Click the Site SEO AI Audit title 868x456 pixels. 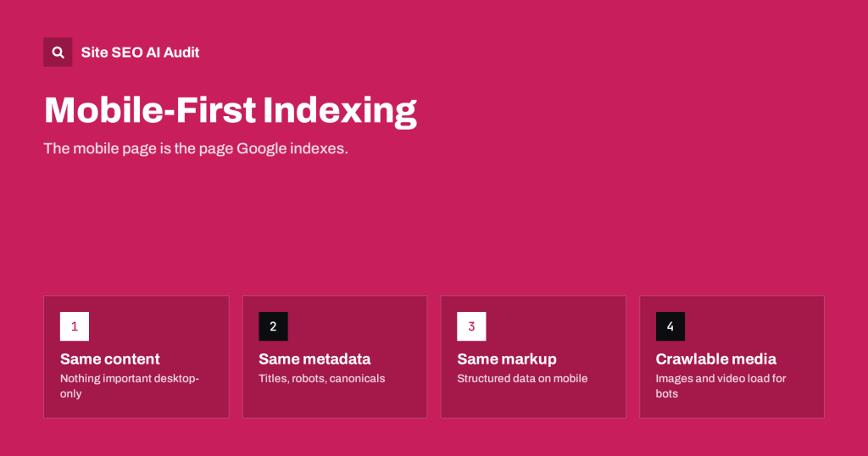[x=140, y=53]
